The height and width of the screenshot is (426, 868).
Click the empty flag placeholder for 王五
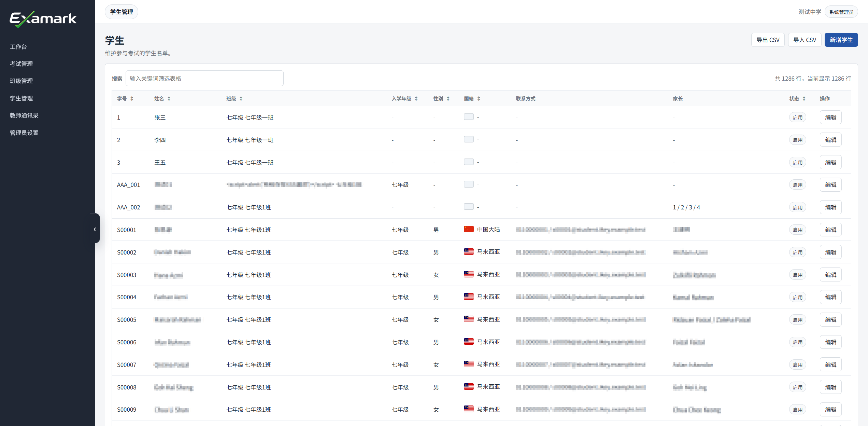(469, 162)
